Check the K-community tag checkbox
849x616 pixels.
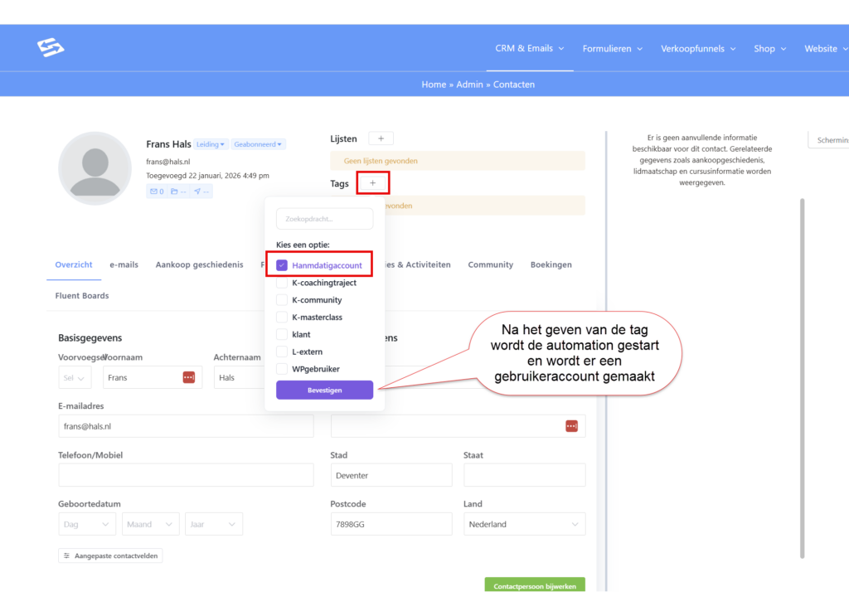(282, 300)
